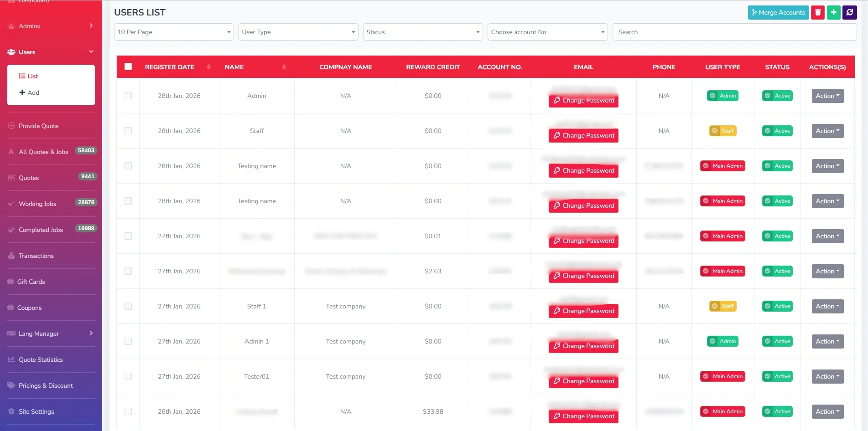Click the Register Date sort arrows

tap(209, 67)
